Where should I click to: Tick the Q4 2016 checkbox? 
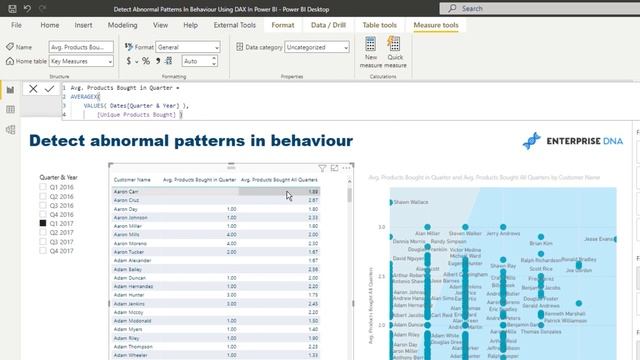coord(43,214)
